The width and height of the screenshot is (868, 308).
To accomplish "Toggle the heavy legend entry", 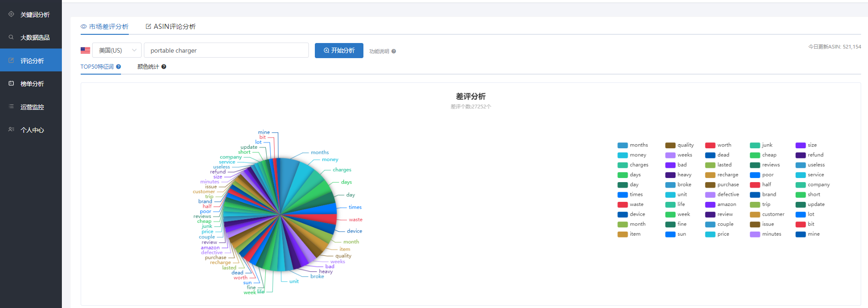I will [x=678, y=175].
